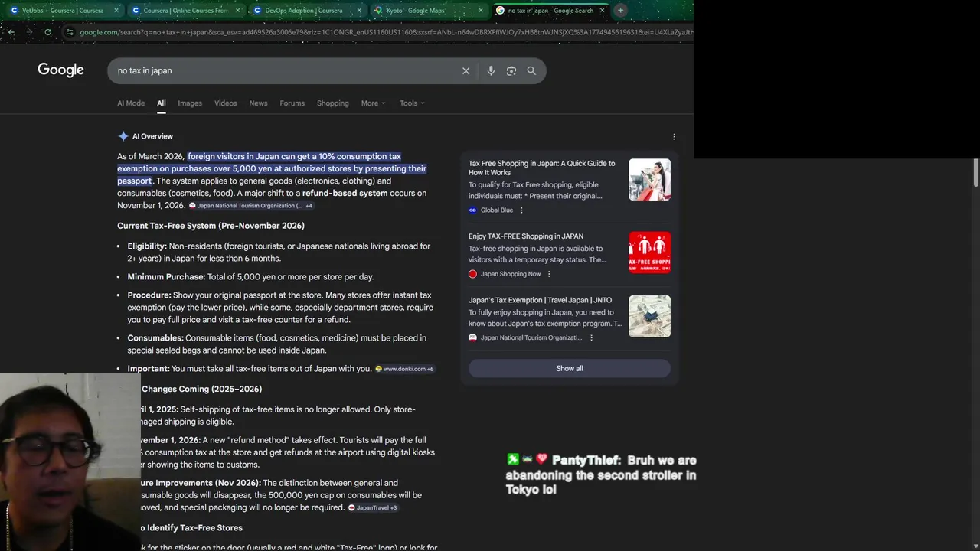
Task: Click the vertical scrollbar thumb
Action: 976,172
